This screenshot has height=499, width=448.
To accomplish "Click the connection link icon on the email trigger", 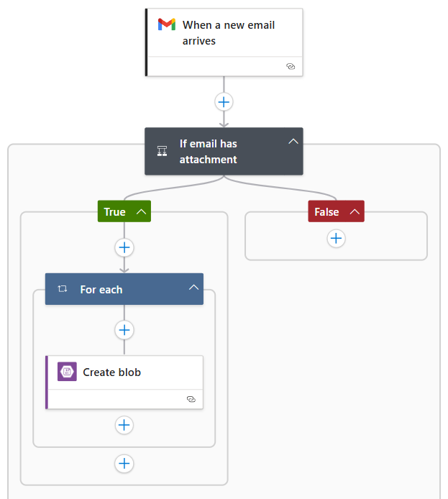I will pos(291,66).
